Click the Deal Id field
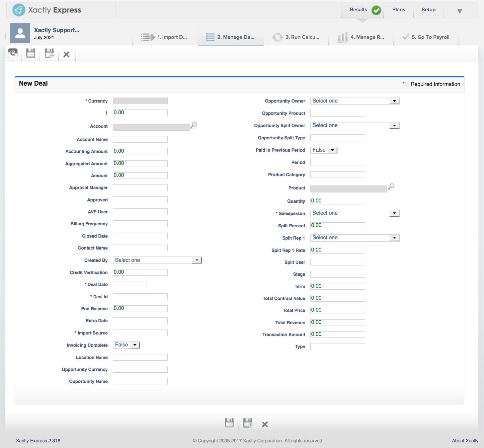Image resolution: width=484 pixels, height=448 pixels. pyautogui.click(x=140, y=297)
